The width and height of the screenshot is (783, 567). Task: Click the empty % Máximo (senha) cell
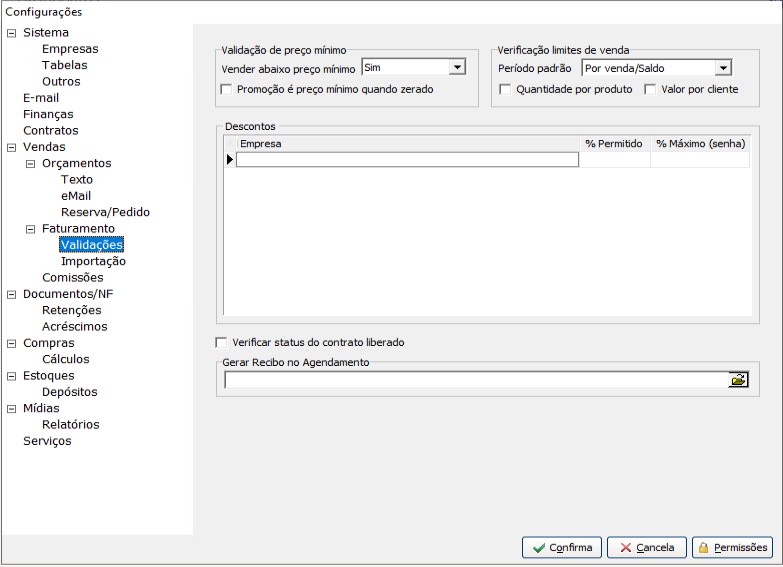coord(700,160)
